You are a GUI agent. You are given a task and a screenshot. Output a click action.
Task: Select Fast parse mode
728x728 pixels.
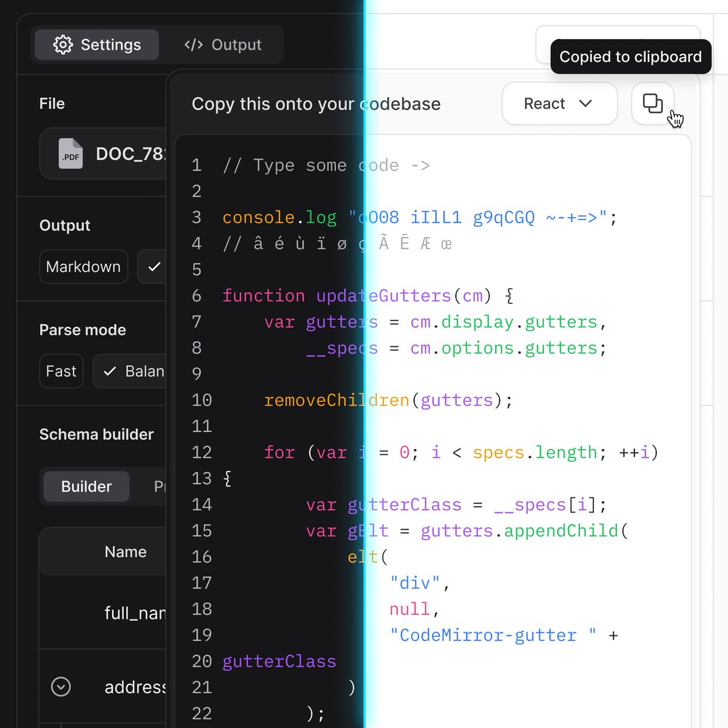(x=61, y=371)
